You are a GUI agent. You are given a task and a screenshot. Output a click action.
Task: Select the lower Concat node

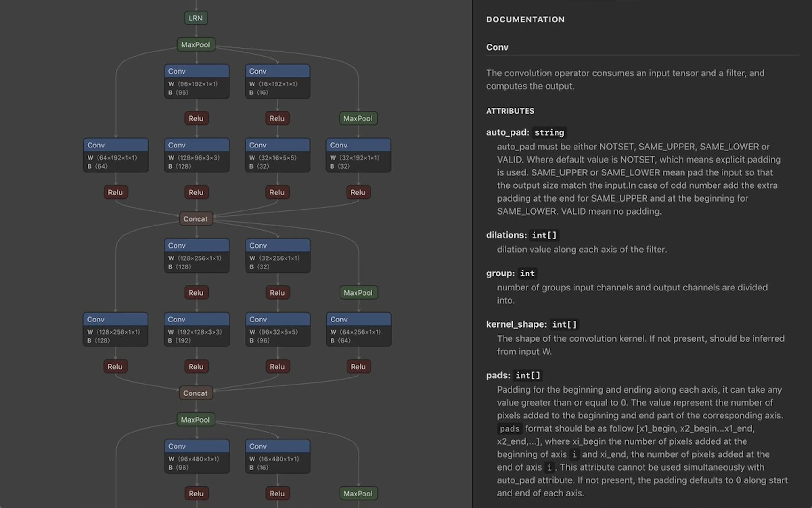pos(196,393)
